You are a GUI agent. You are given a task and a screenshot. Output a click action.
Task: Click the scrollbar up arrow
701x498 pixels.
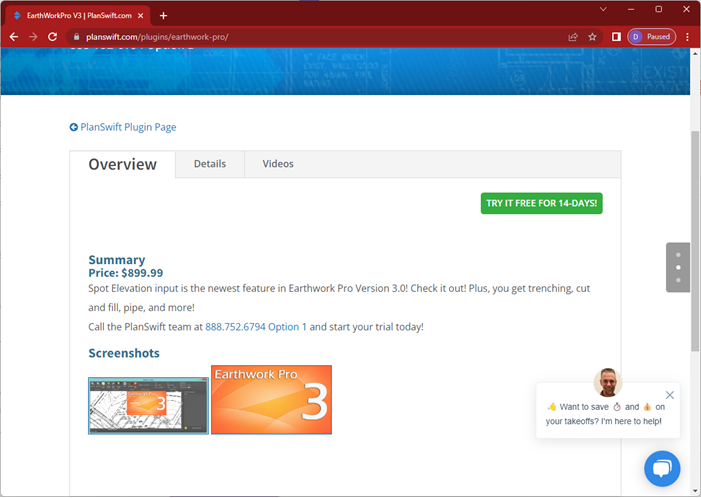[695, 54]
